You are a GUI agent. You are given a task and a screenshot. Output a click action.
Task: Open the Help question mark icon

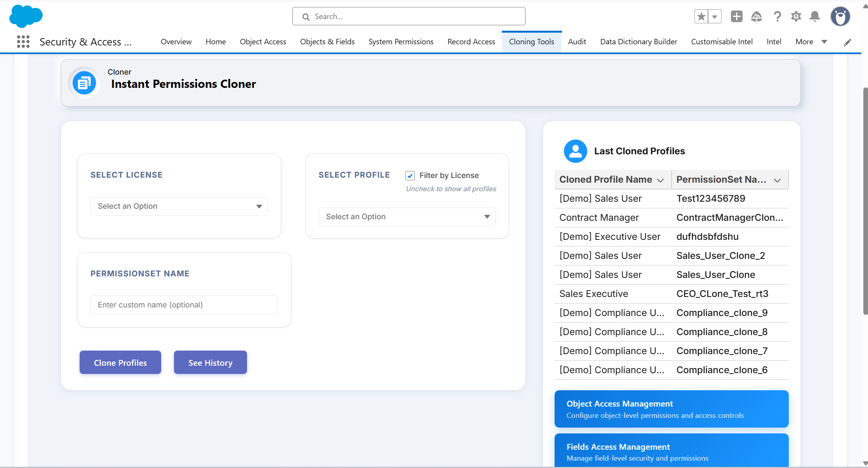pyautogui.click(x=777, y=16)
